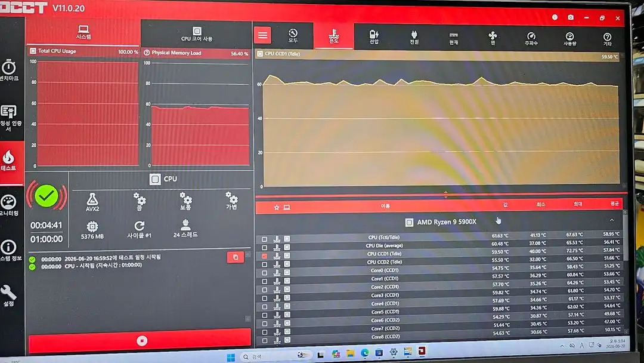Screen dimensions: 644x363
Task: Check the Core6 (CCD2) checkbox
Action: (265, 324)
